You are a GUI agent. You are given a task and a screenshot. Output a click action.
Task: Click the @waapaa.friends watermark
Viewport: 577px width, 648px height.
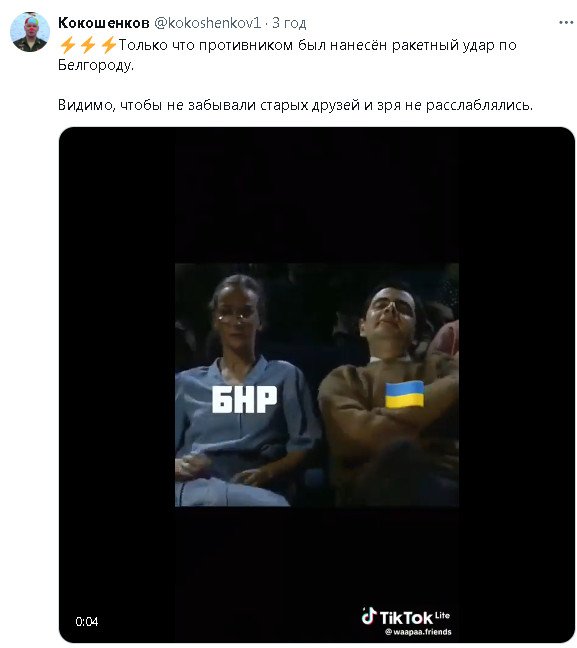tap(418, 632)
